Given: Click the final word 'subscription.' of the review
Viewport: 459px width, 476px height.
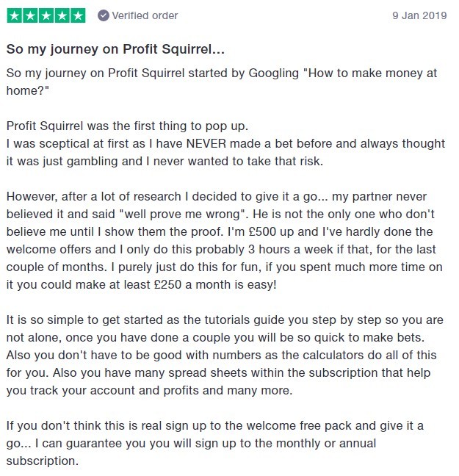Looking at the screenshot, I should pyautogui.click(x=43, y=461).
